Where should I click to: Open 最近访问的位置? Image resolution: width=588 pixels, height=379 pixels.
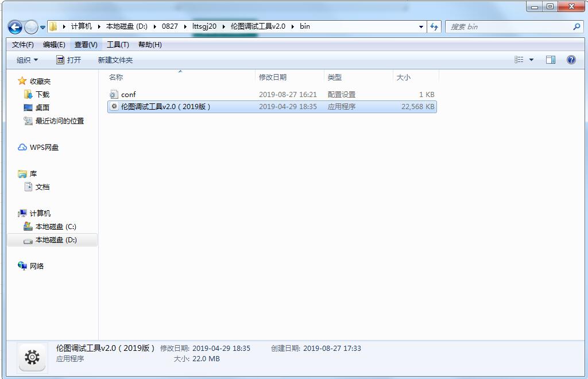[x=60, y=121]
